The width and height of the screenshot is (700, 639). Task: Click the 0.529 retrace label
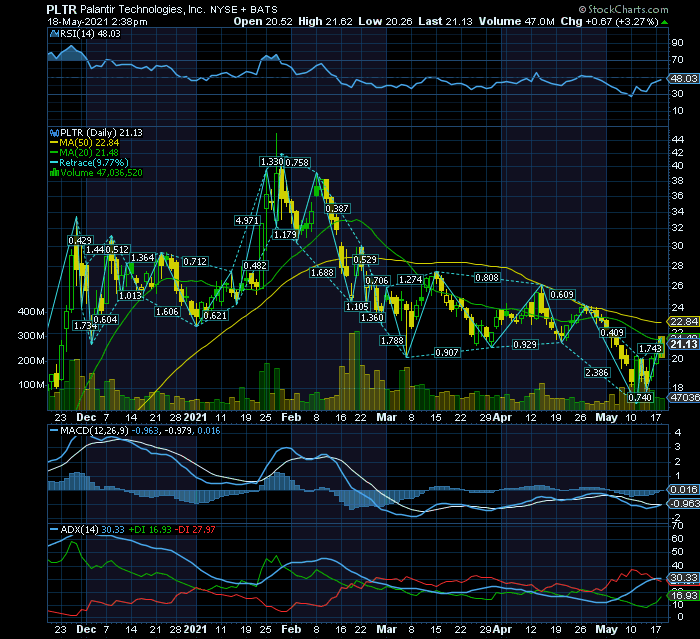[x=365, y=259]
